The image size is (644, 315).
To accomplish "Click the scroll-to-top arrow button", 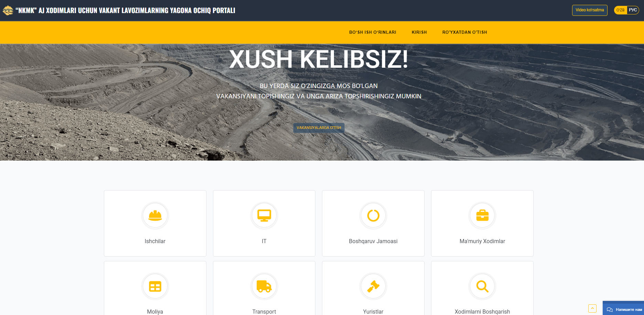I will (592, 308).
